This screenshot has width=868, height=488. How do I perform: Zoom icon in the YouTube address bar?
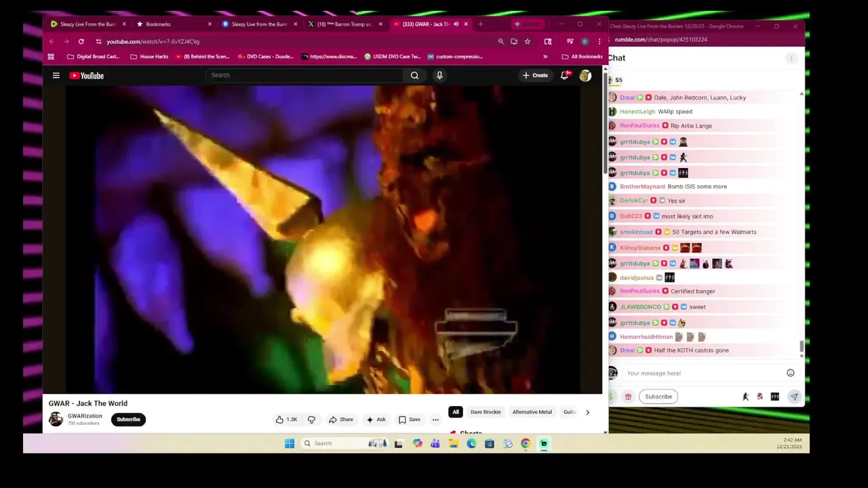[x=501, y=41]
